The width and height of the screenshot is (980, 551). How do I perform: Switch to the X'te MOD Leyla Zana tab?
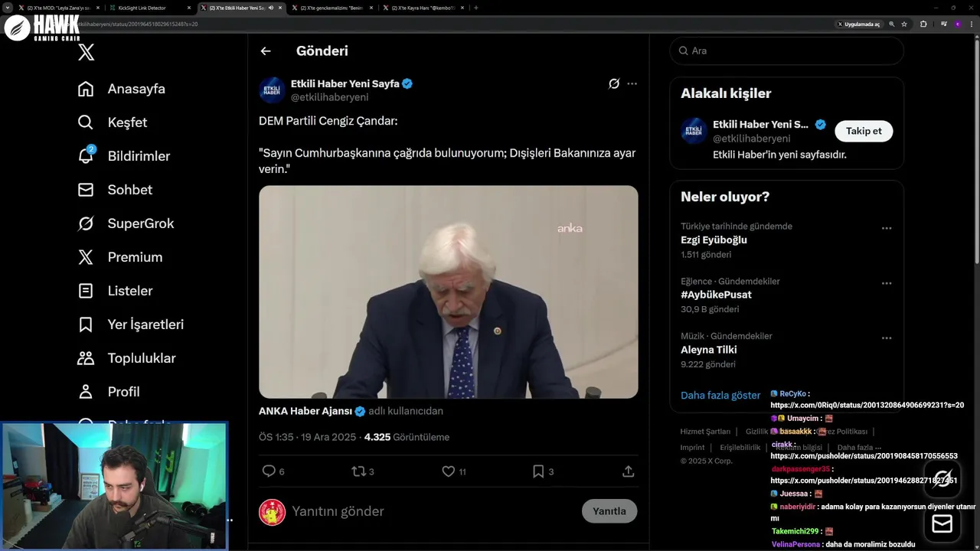point(60,8)
